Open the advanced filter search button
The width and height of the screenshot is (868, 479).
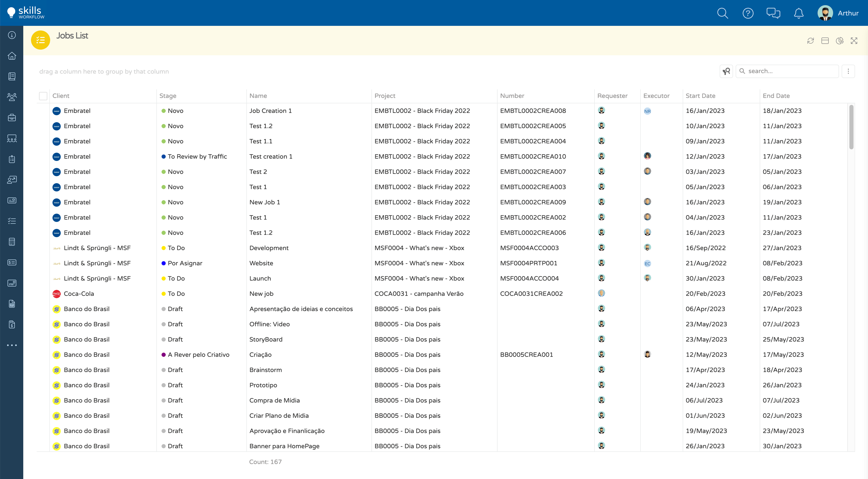[x=726, y=71]
